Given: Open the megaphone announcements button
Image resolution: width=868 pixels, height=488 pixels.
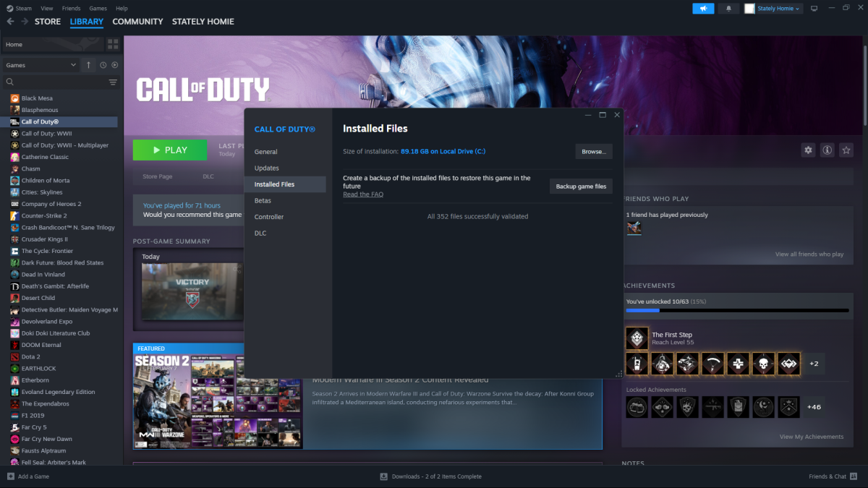Looking at the screenshot, I should [703, 8].
